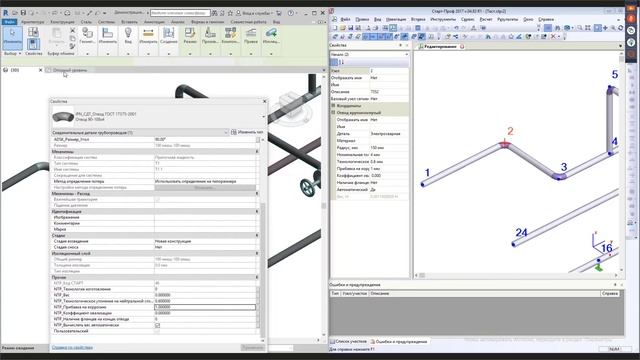Collapse the Изоляционный слой section
The image size is (640, 360).
click(257, 253)
